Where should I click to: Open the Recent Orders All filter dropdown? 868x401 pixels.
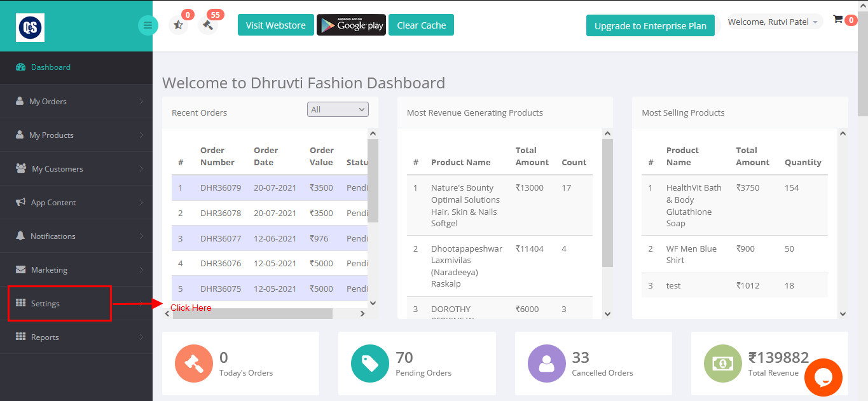coord(338,109)
